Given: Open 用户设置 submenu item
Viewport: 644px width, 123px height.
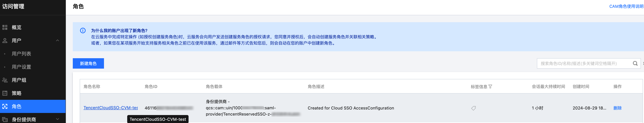Looking at the screenshot, I should tap(21, 67).
